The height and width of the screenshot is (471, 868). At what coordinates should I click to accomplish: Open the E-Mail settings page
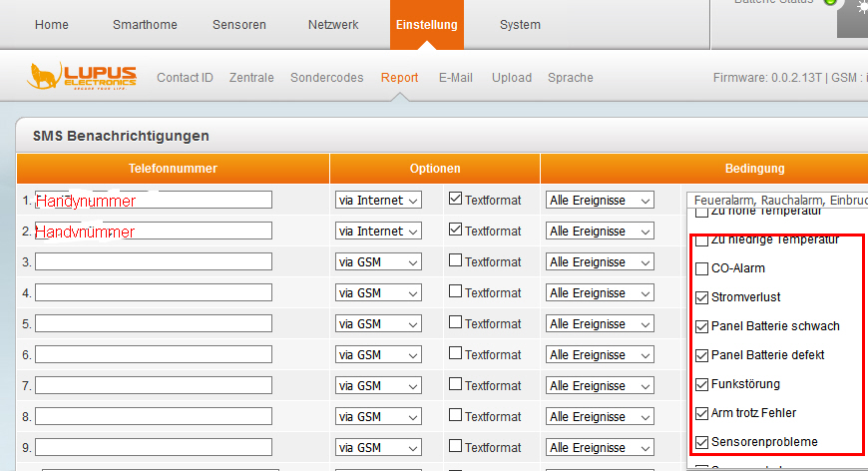tap(455, 78)
